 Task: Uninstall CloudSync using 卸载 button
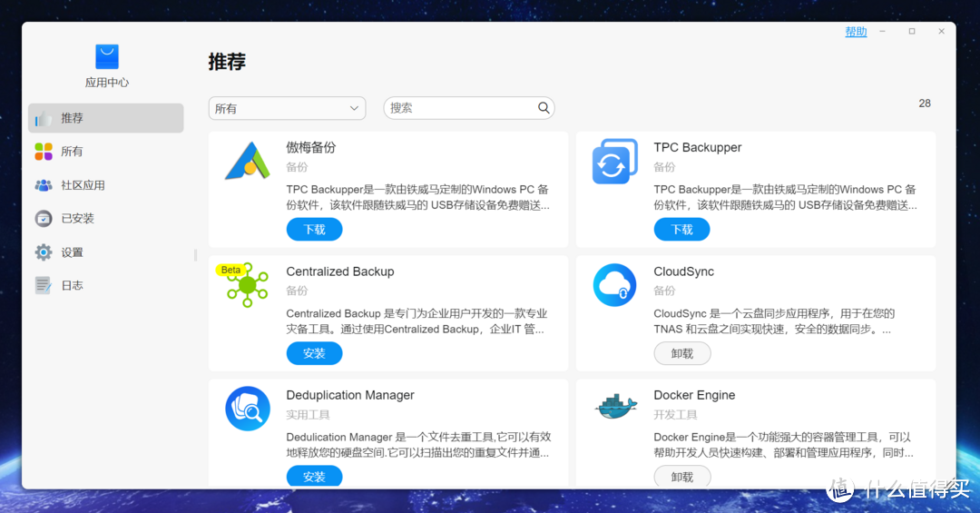[x=681, y=353]
